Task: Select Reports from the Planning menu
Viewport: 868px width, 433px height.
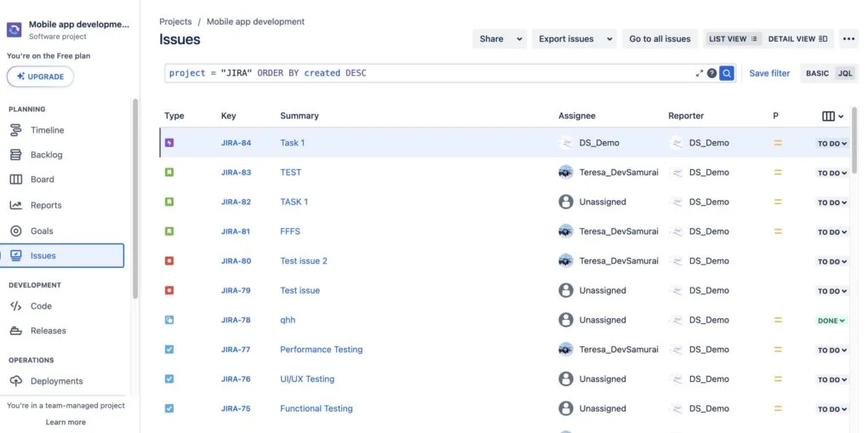Action: point(45,205)
